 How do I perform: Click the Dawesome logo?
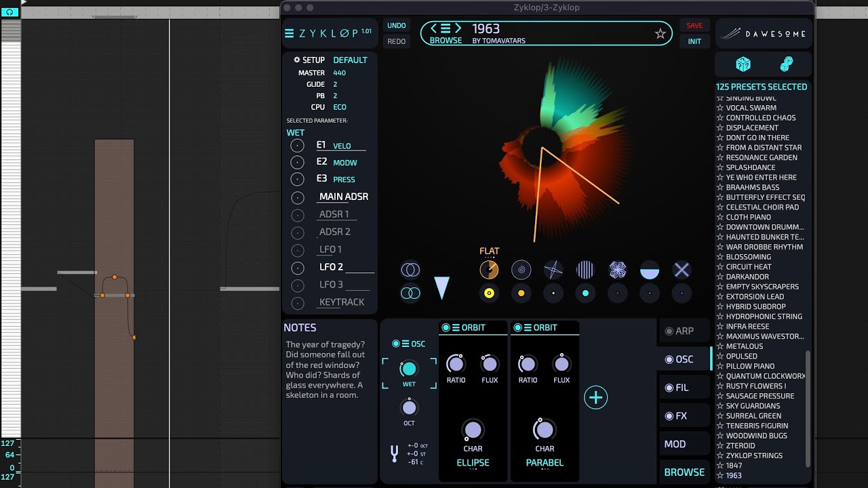coord(764,33)
